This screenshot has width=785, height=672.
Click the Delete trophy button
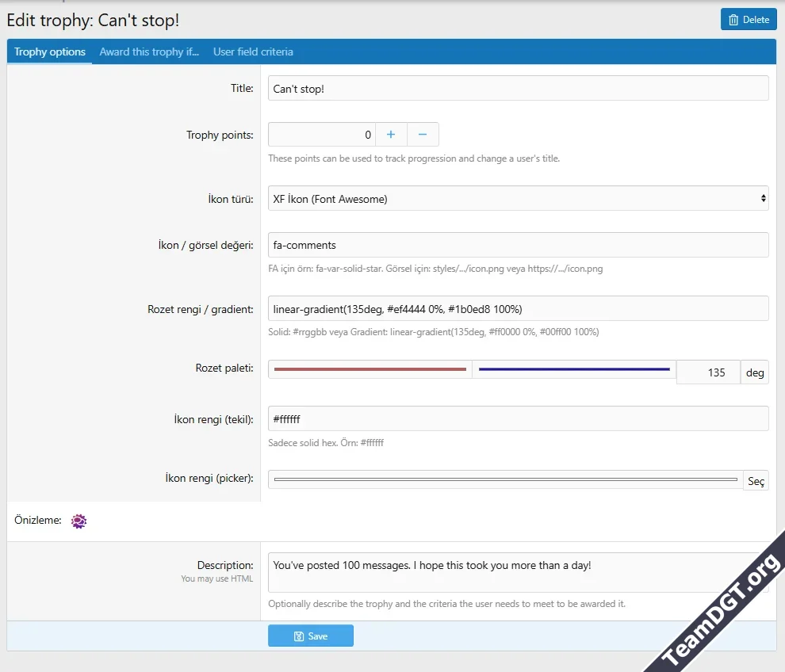point(748,20)
